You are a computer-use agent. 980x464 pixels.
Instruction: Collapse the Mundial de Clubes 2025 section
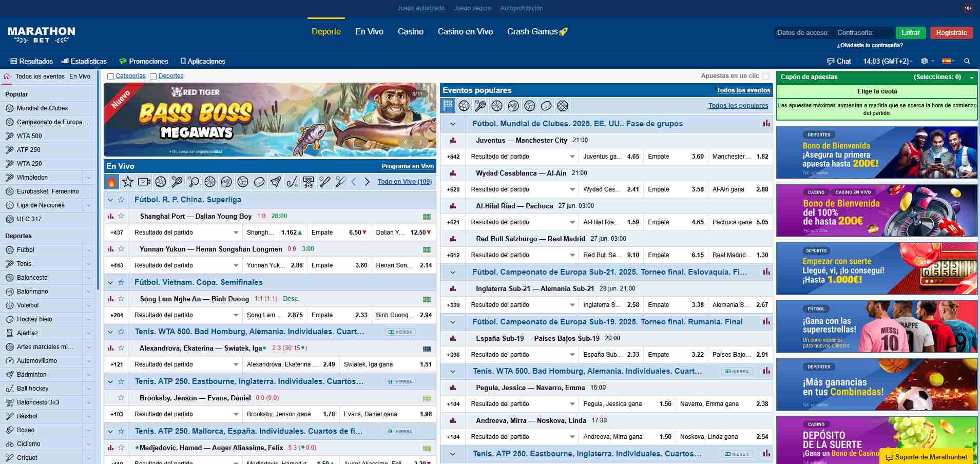(453, 124)
